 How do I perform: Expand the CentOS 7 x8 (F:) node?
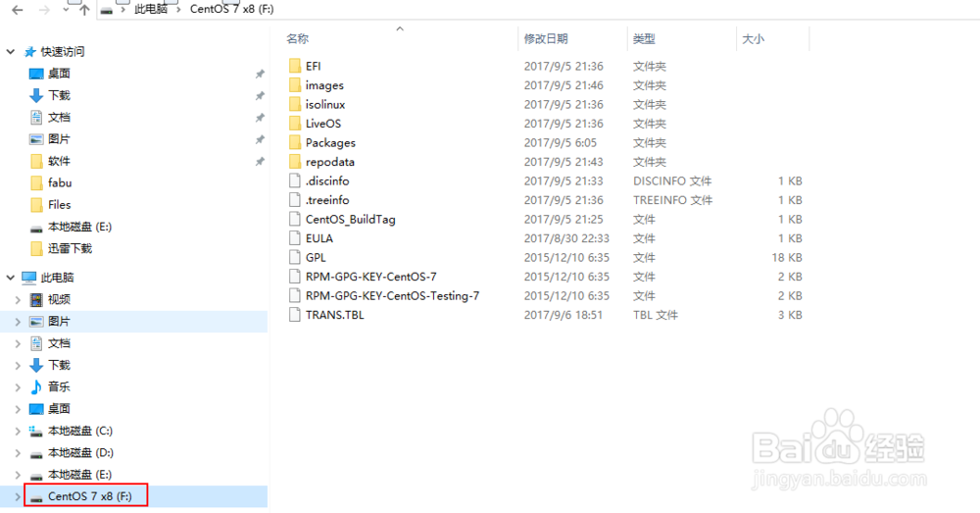(18, 496)
